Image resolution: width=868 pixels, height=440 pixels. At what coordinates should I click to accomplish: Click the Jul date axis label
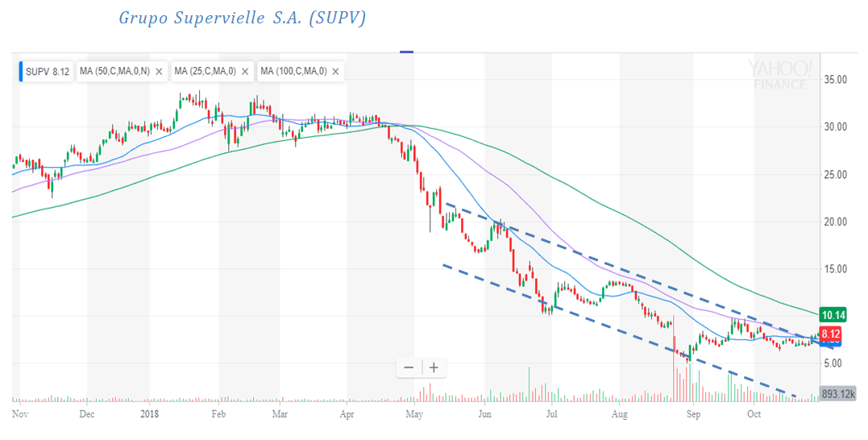551,414
